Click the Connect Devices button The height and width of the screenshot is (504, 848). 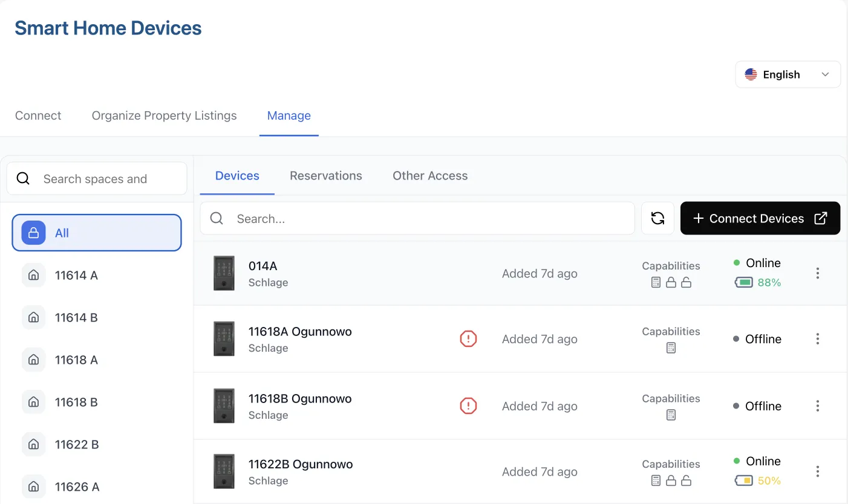pyautogui.click(x=760, y=218)
